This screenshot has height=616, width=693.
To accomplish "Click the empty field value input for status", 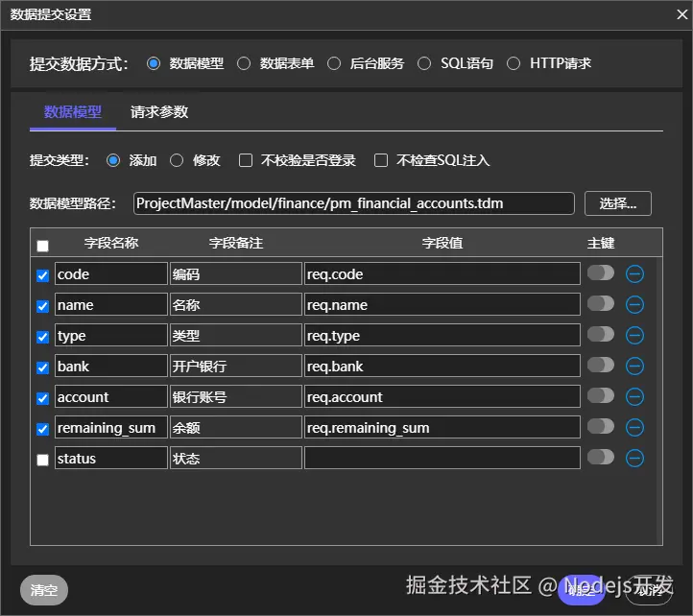I will tap(442, 459).
